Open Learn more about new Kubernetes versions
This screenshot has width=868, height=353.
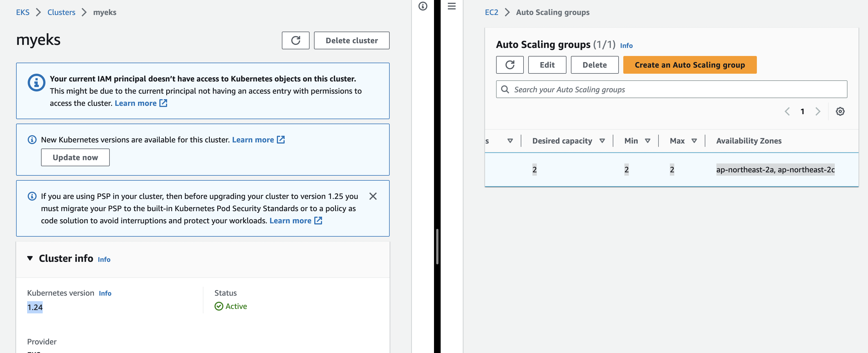tap(259, 139)
